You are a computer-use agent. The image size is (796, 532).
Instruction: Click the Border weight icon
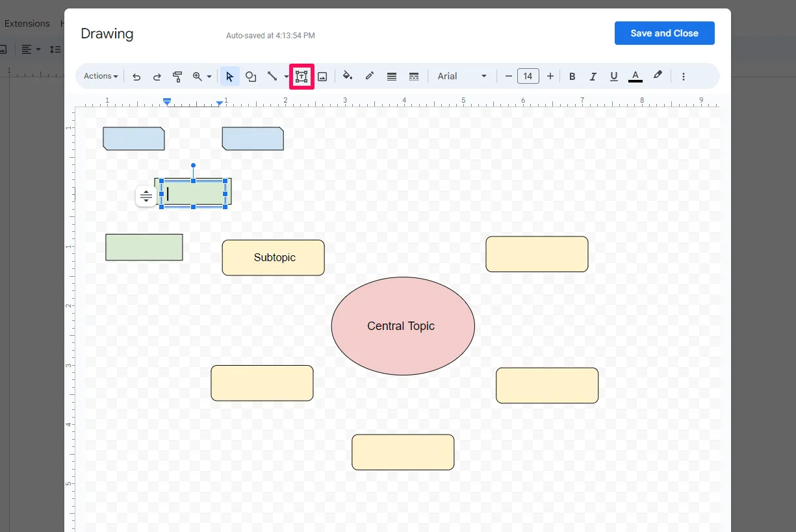coord(391,76)
